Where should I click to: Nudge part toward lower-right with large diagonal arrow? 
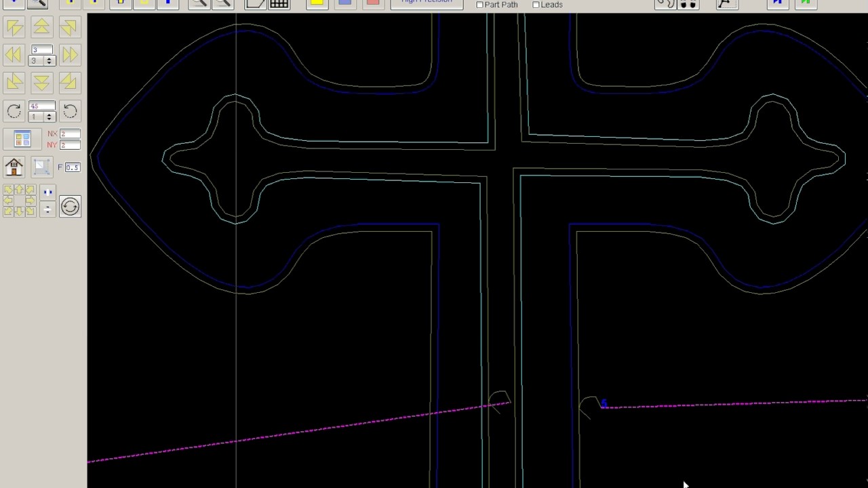click(68, 83)
